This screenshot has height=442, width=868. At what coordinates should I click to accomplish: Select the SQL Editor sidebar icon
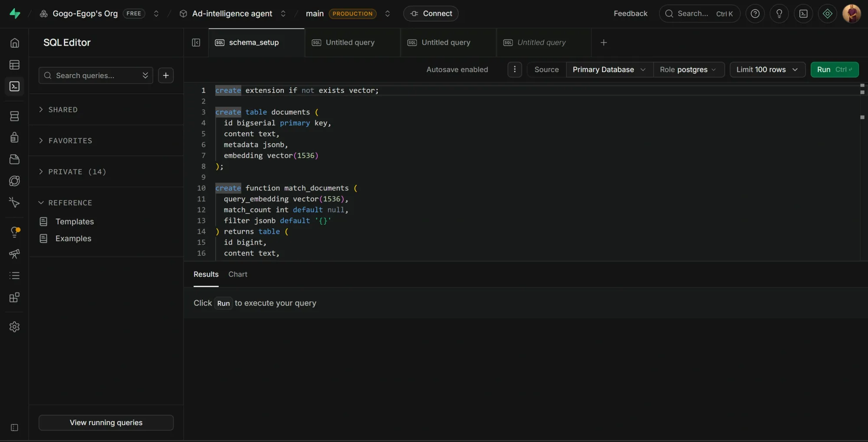tap(14, 86)
